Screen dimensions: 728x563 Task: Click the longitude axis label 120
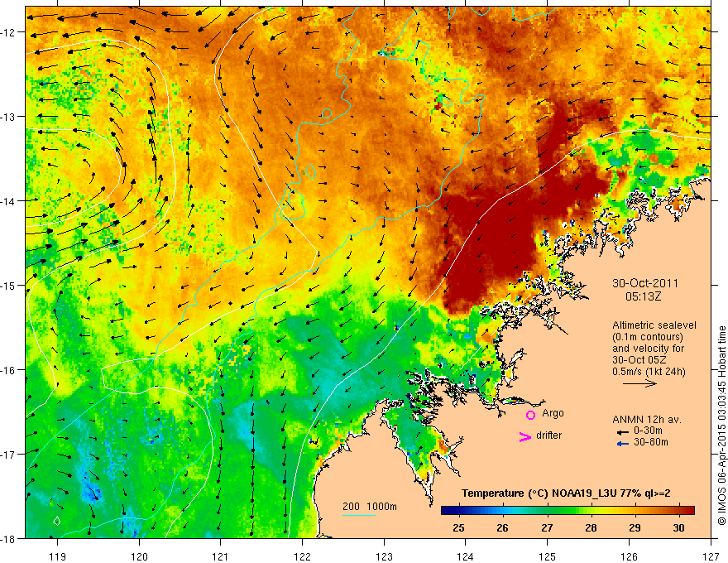[x=139, y=556]
